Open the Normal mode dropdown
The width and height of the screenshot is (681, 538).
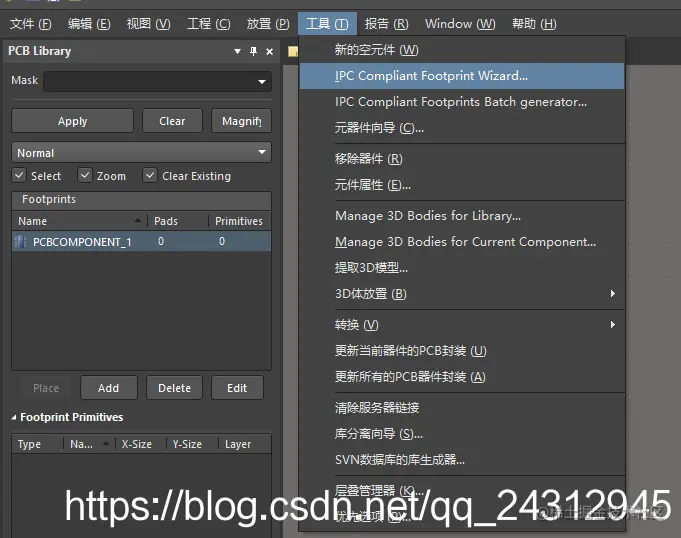142,152
